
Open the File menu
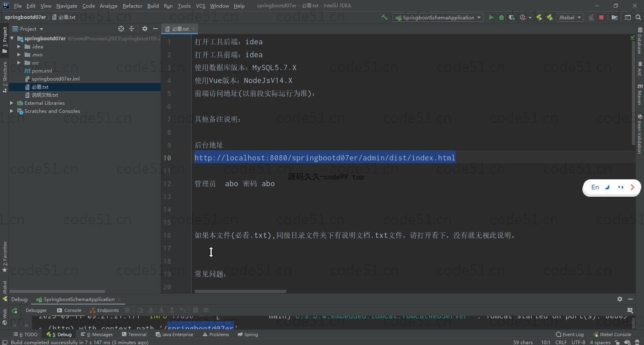(18, 6)
